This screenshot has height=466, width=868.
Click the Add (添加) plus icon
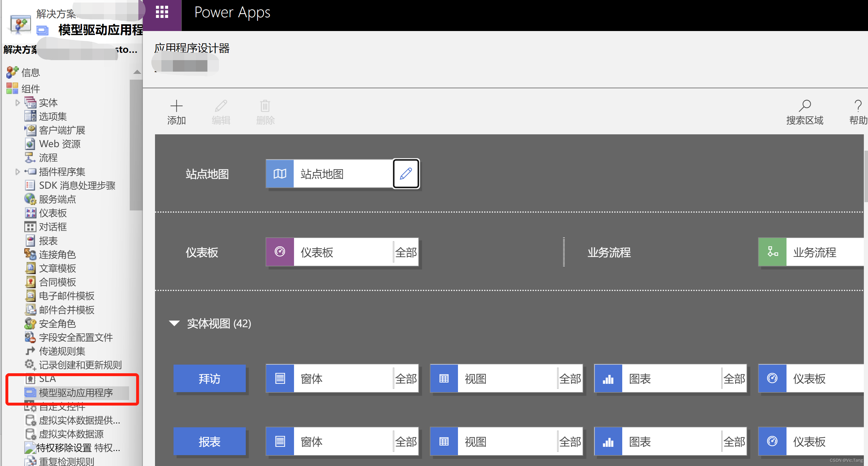tap(176, 106)
